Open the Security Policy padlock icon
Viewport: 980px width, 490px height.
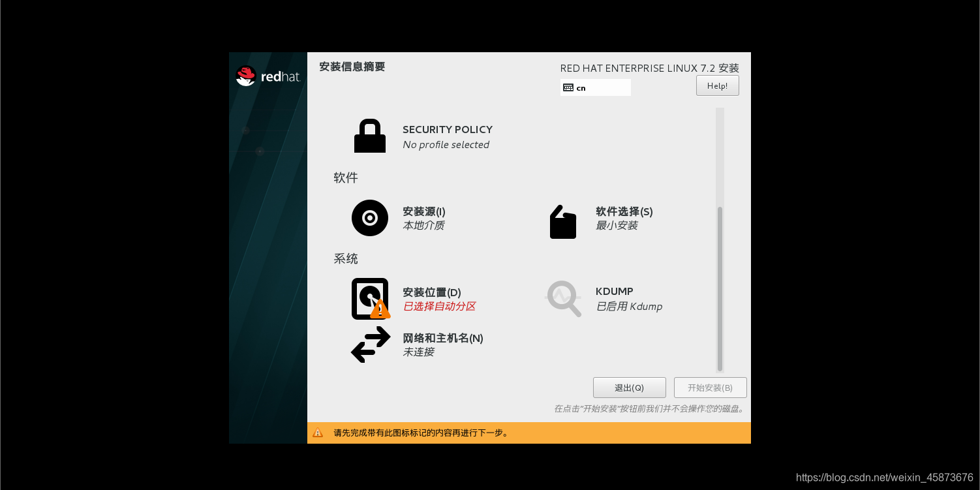[370, 136]
